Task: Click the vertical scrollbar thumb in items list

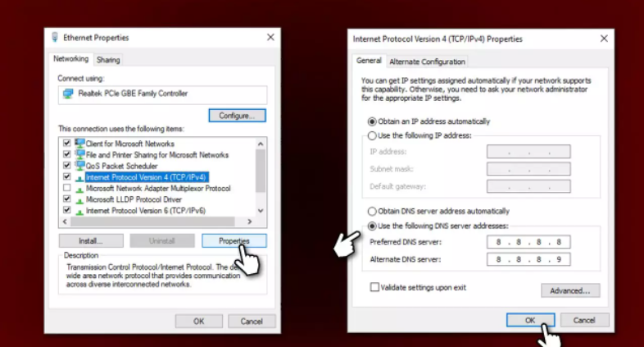Action: [261, 171]
